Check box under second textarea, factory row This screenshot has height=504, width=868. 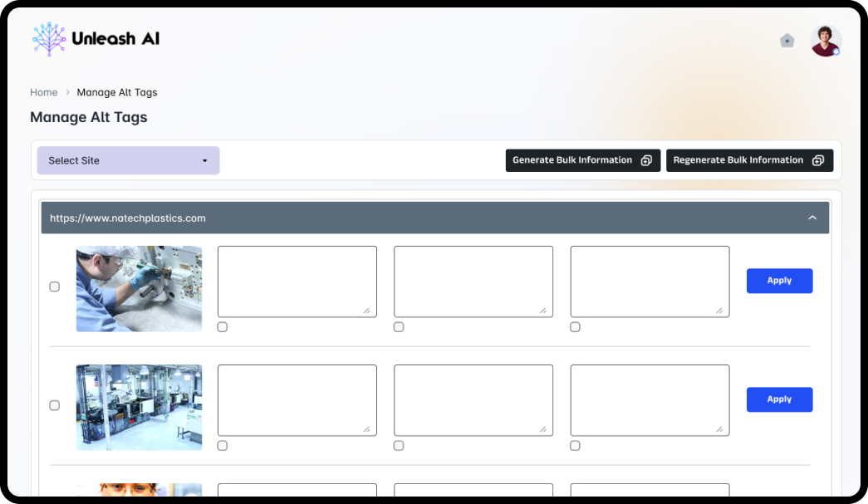(x=399, y=445)
